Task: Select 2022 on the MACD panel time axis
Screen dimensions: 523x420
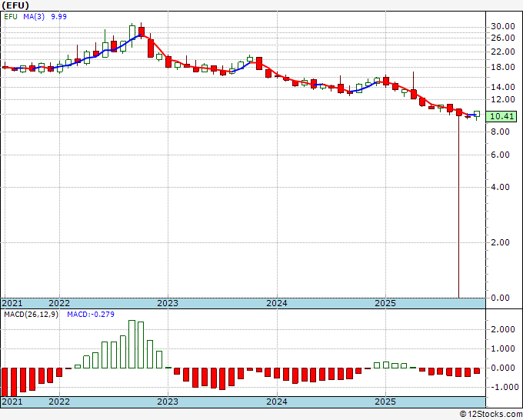Action: click(59, 402)
